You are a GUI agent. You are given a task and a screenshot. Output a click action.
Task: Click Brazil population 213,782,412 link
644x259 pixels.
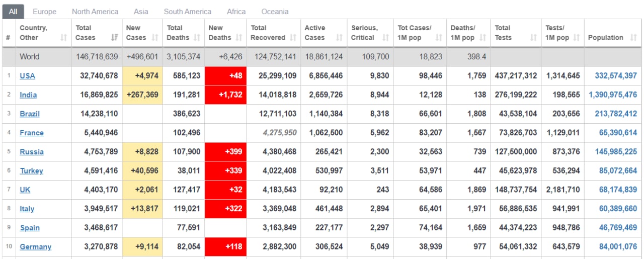tap(616, 114)
